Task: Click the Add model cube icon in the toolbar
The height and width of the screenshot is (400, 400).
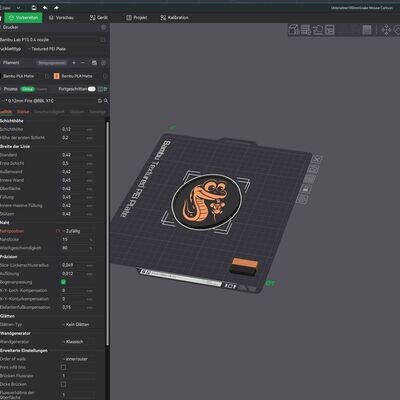Action: click(294, 30)
